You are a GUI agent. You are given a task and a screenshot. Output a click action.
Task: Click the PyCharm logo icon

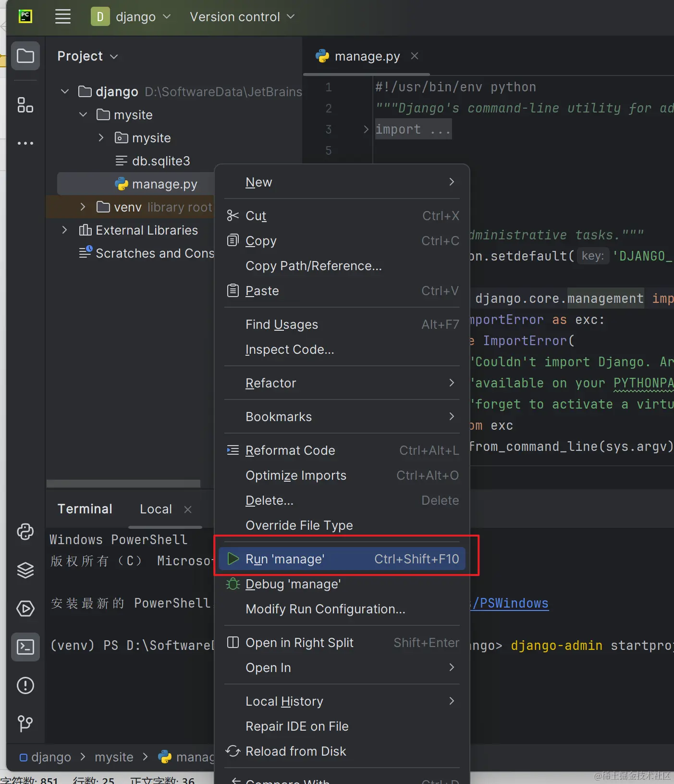coord(25,17)
